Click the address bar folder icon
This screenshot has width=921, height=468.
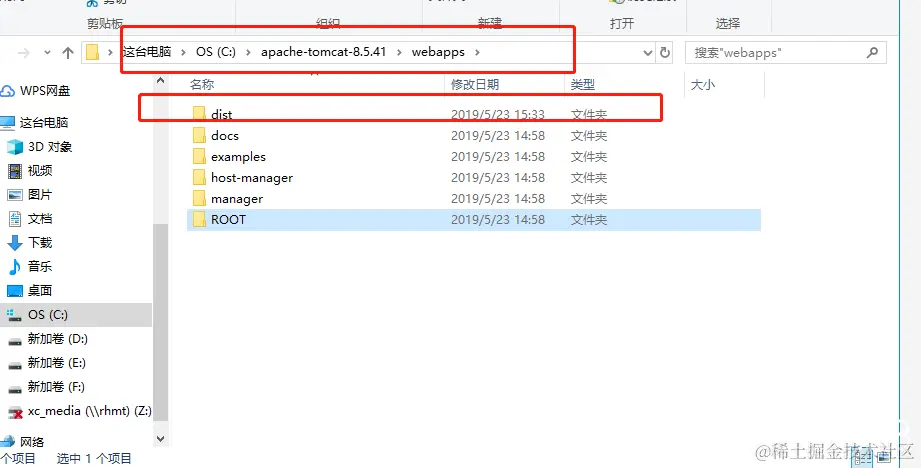[x=93, y=52]
